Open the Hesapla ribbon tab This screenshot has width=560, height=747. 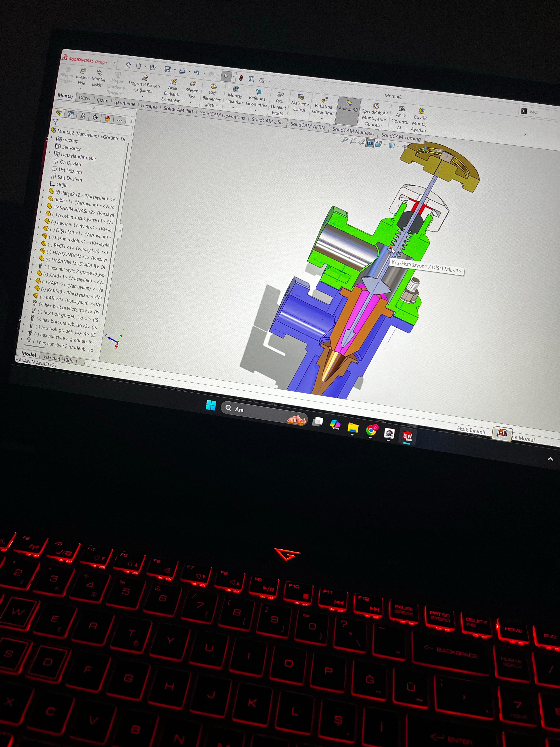[x=149, y=106]
